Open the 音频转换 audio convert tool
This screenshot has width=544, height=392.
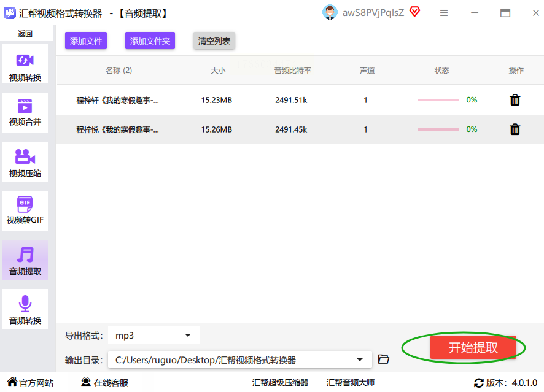(x=25, y=309)
